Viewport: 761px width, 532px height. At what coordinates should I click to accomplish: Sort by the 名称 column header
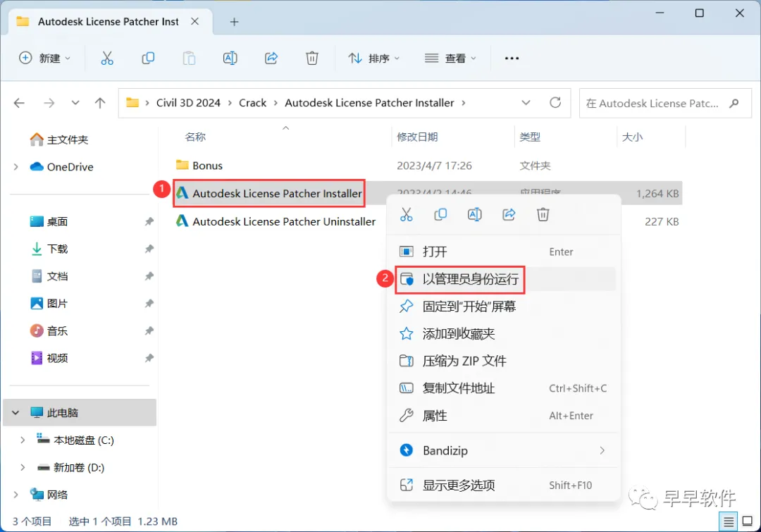(195, 137)
